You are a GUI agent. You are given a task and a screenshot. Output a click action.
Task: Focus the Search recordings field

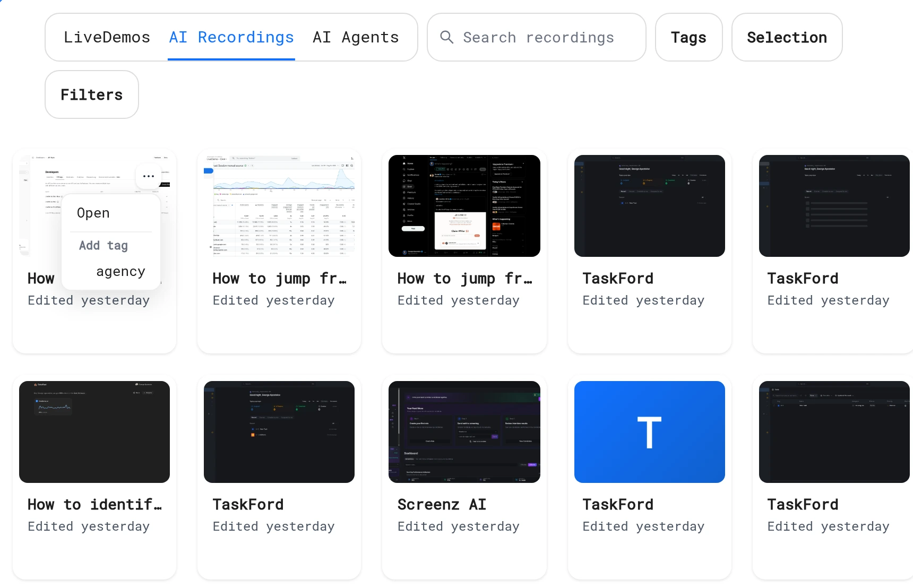coord(537,37)
